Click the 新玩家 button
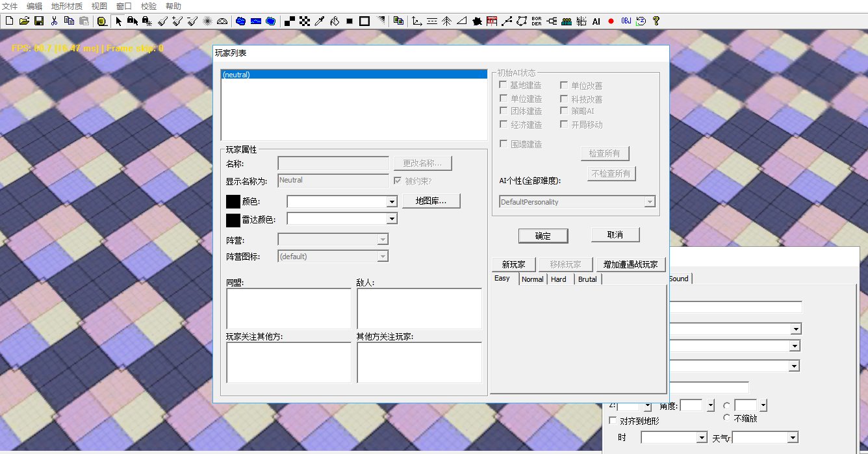The height and width of the screenshot is (454, 868). point(513,264)
